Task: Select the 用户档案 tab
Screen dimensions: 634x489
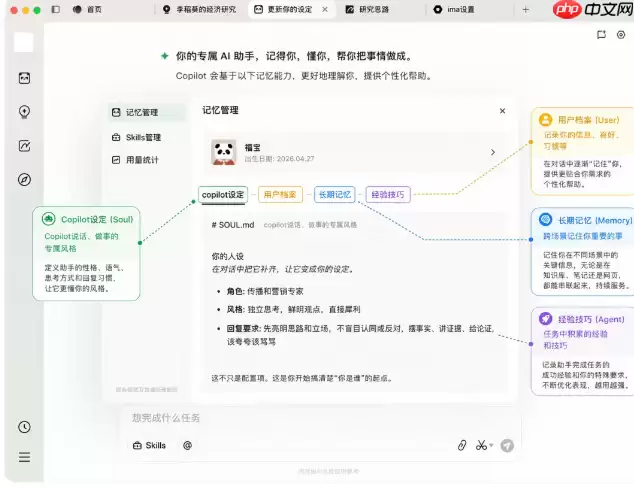Action: pos(280,195)
